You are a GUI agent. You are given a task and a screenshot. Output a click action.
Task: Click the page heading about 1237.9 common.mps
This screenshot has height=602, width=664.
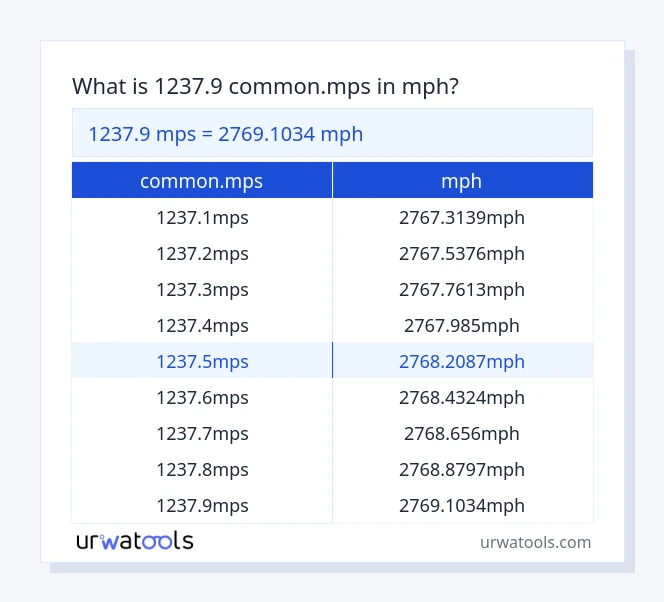click(266, 87)
